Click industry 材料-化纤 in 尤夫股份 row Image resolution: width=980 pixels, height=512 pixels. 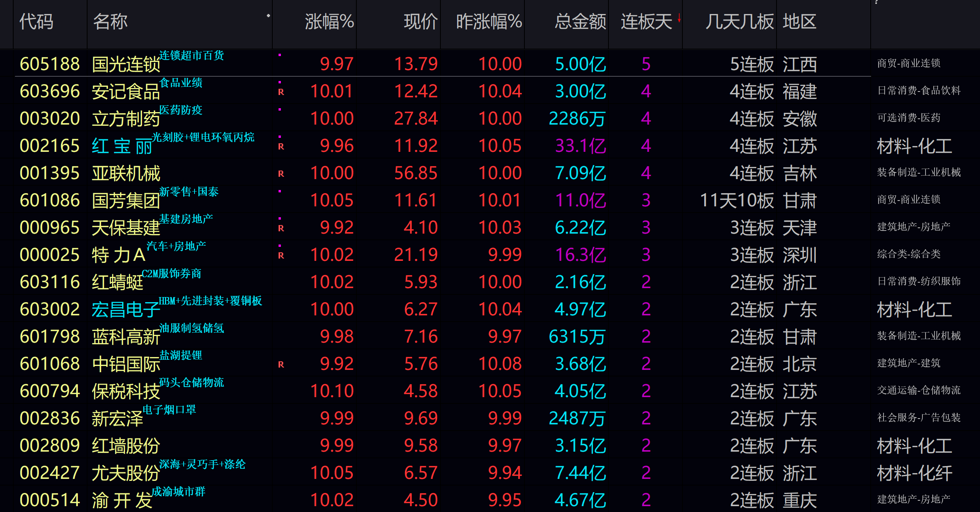tap(914, 473)
